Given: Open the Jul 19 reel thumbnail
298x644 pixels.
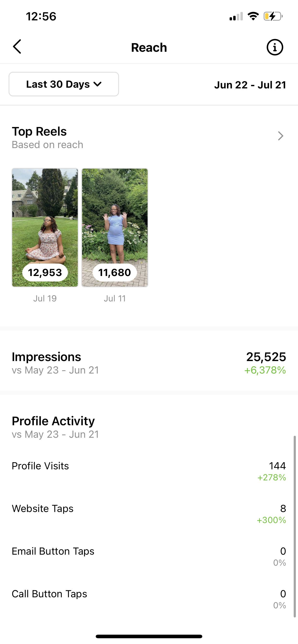Looking at the screenshot, I should pyautogui.click(x=45, y=215).
